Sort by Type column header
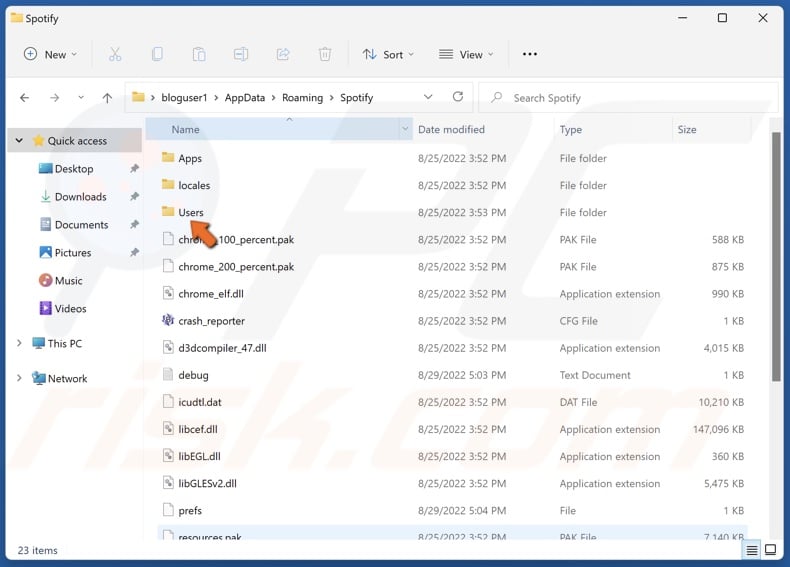The width and height of the screenshot is (790, 567). [570, 130]
